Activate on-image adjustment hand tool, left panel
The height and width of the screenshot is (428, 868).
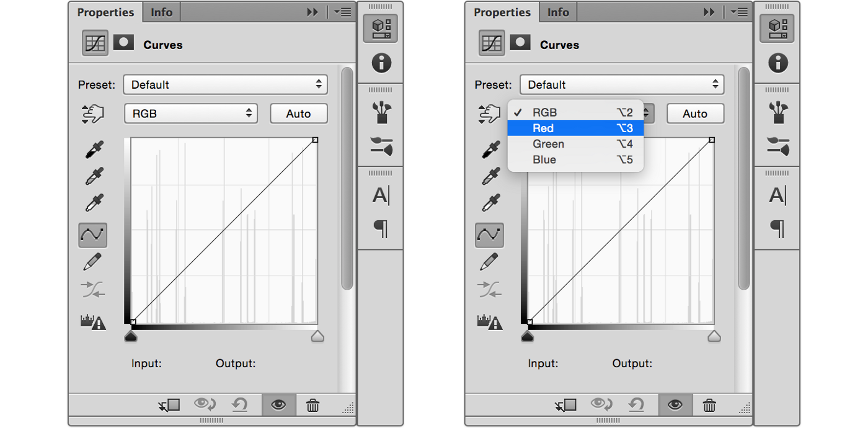click(92, 114)
